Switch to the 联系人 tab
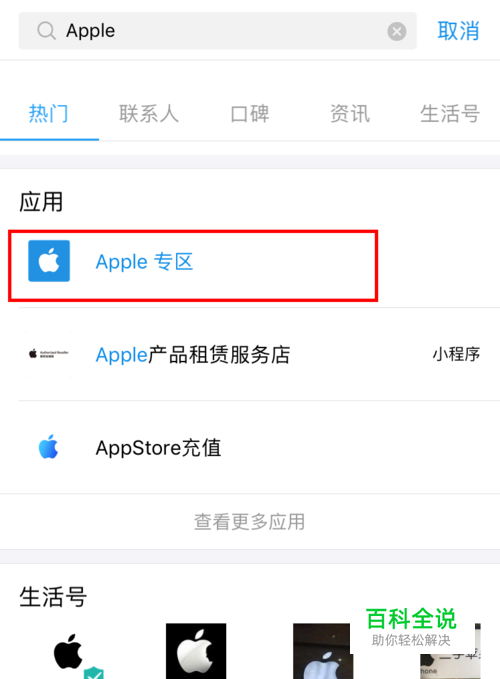Viewport: 500px width, 679px height. tap(149, 114)
